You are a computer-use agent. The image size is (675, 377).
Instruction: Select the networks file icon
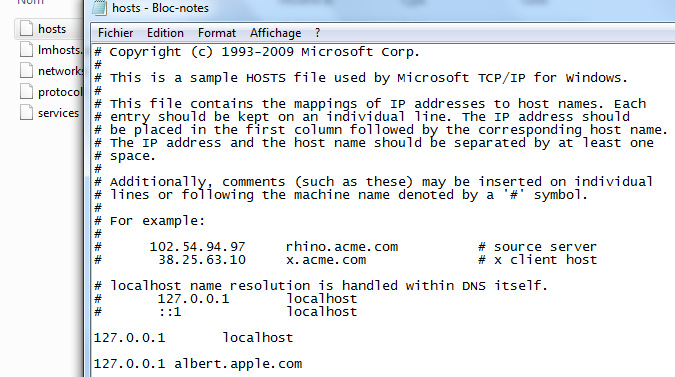coord(27,71)
